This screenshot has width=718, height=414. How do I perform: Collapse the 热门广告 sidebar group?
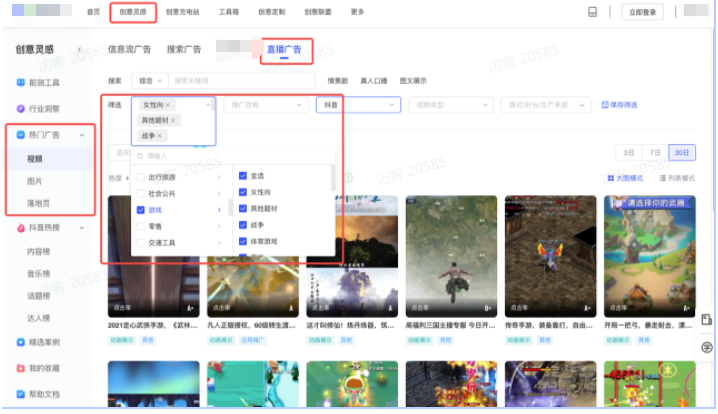pyautogui.click(x=82, y=135)
